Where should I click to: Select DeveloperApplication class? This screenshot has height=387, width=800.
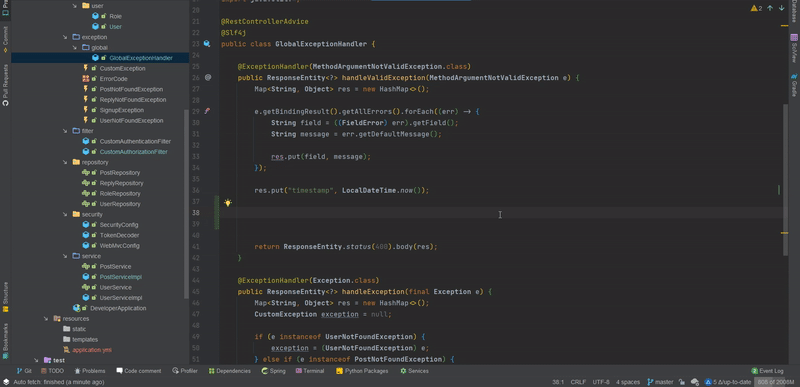118,308
